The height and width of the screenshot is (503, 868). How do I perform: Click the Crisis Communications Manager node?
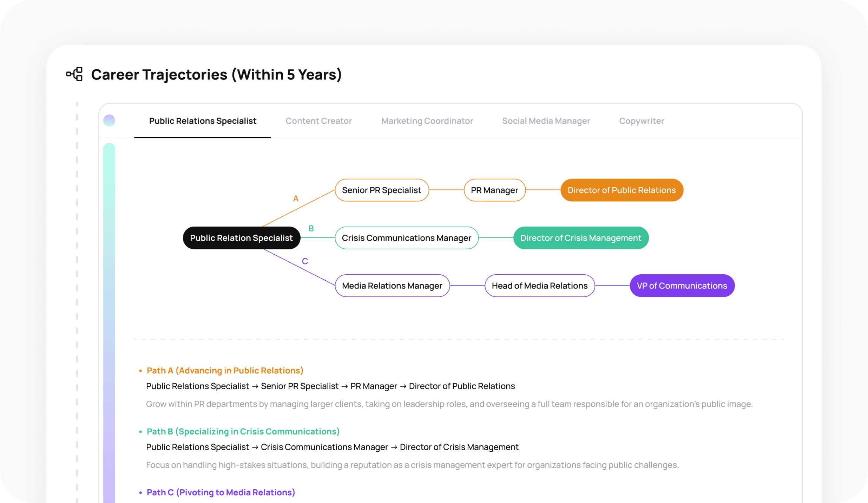coord(406,238)
